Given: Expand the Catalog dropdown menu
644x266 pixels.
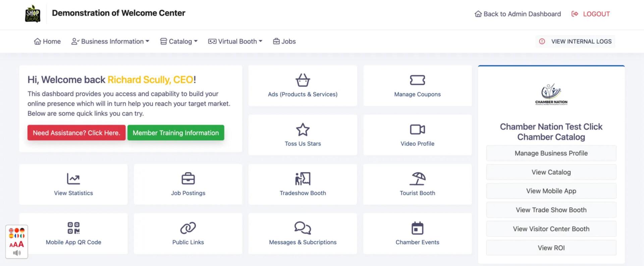Looking at the screenshot, I should click(179, 41).
